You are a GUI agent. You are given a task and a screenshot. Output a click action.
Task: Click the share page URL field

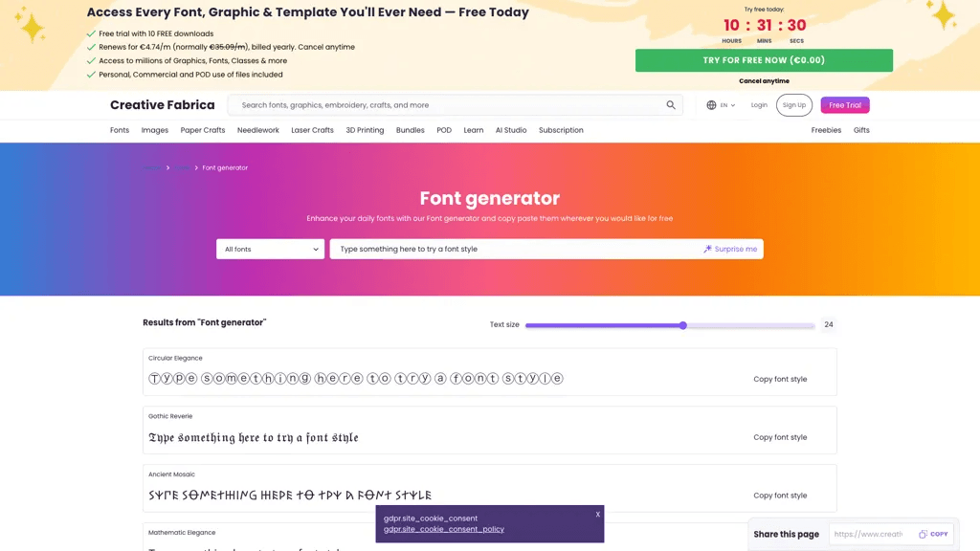[x=869, y=534]
